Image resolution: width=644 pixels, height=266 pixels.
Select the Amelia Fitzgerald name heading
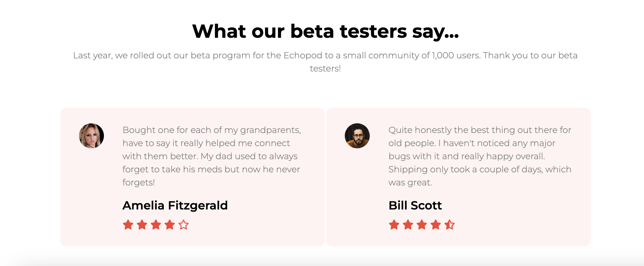(175, 205)
